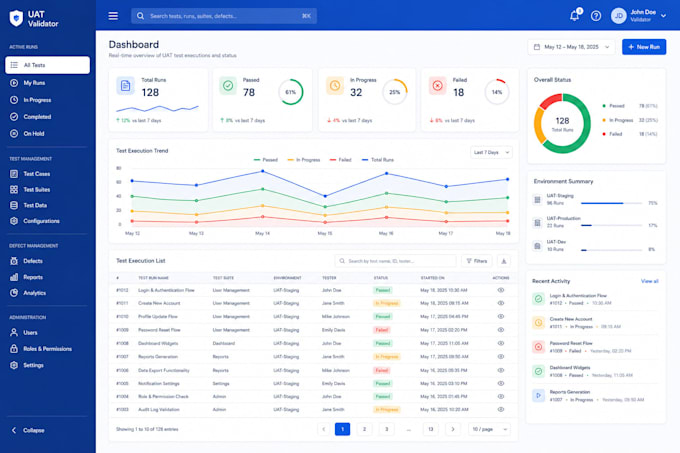Click the Defects bug icon in the sidebar
Viewport: 680px width, 453px height.
point(14,261)
